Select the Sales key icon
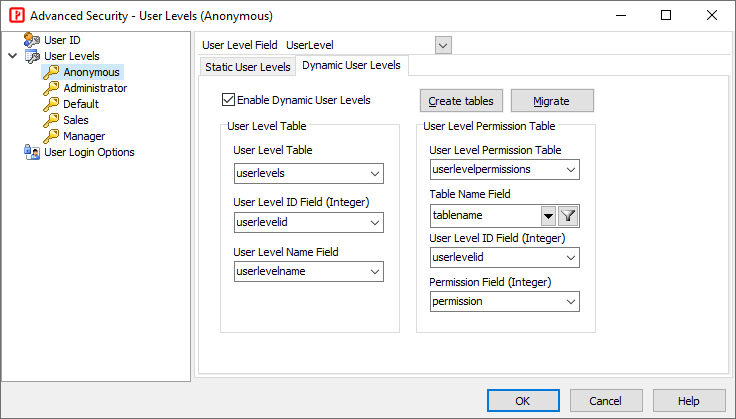The width and height of the screenshot is (736, 419). (51, 120)
